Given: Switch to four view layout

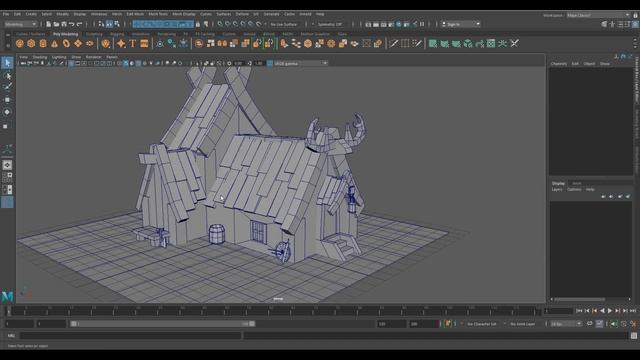Looking at the screenshot, I should (7, 177).
